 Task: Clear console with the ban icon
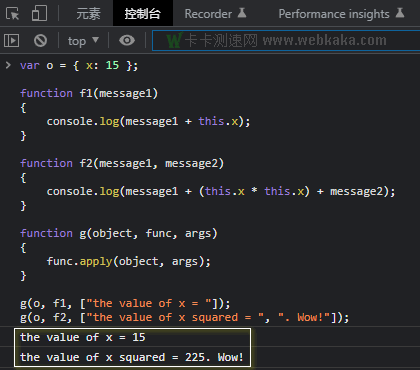tap(40, 40)
